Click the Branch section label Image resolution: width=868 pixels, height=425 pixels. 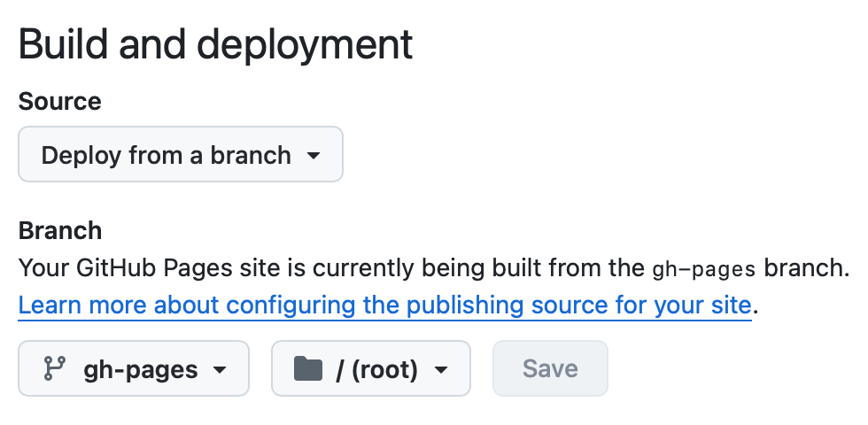pyautogui.click(x=59, y=231)
